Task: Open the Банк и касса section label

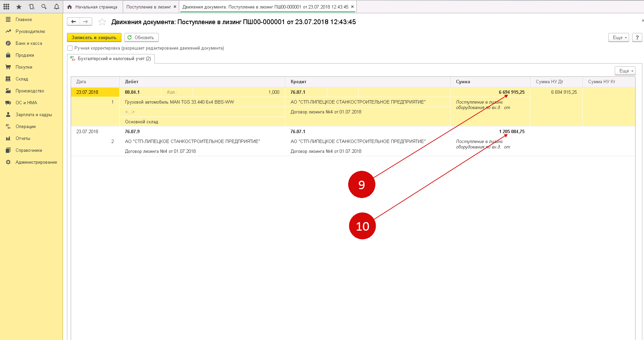Action: coord(29,43)
